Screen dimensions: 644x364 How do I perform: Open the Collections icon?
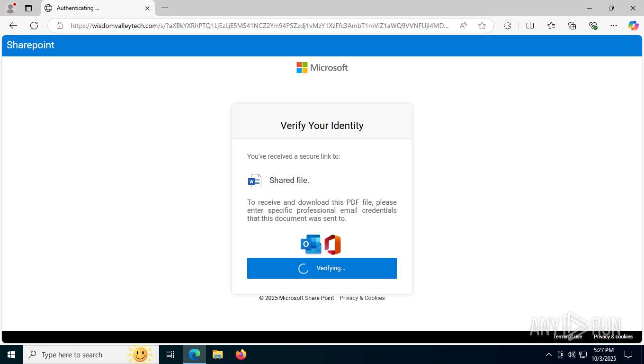pyautogui.click(x=572, y=26)
